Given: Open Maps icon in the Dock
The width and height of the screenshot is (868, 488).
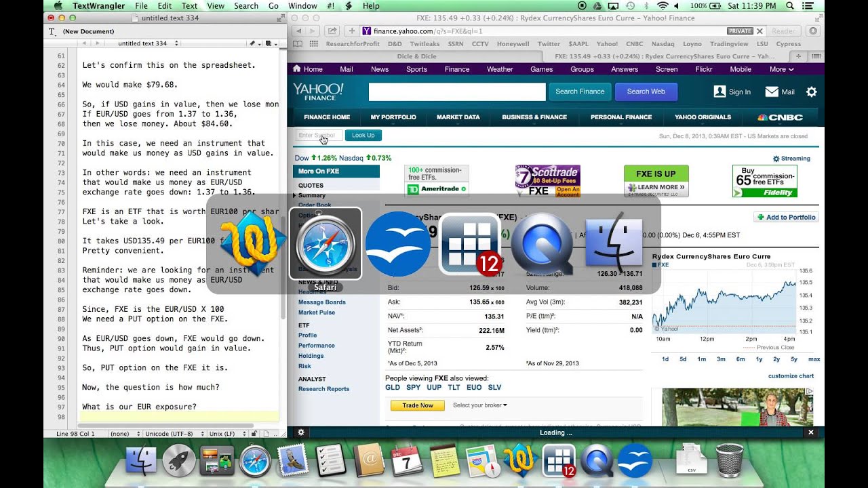Looking at the screenshot, I should click(483, 462).
